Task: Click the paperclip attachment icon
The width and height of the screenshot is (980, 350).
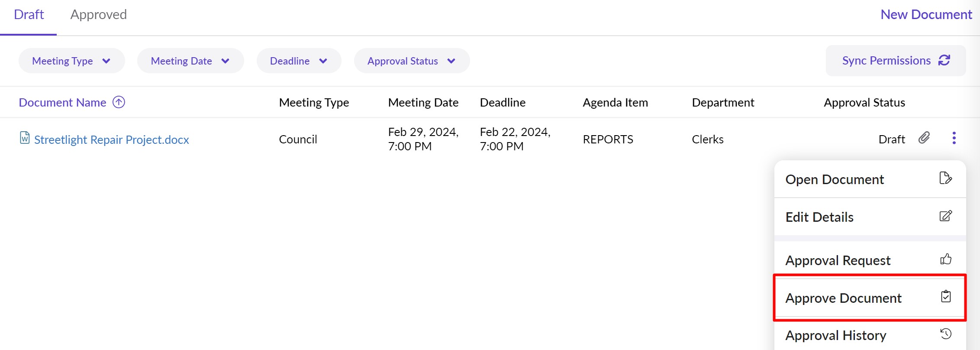Action: coord(924,138)
